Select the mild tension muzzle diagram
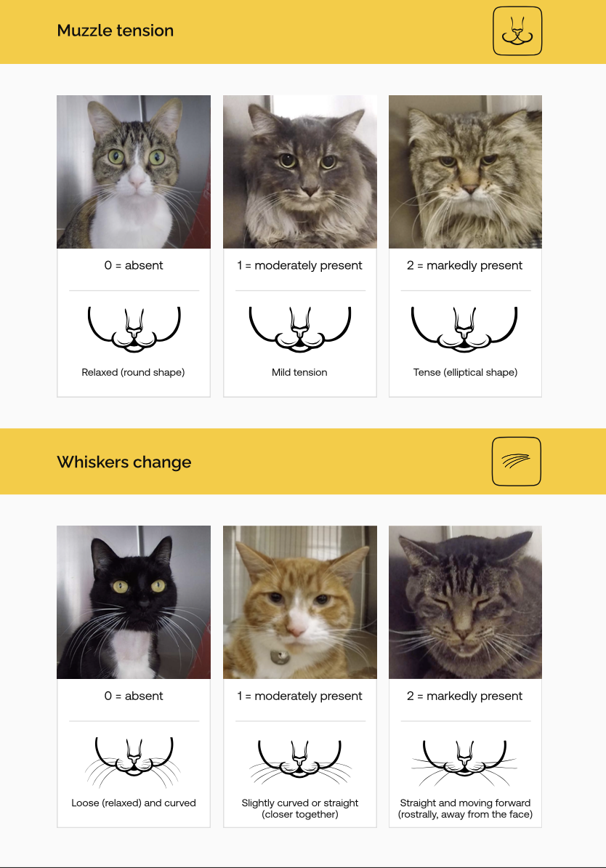This screenshot has width=606, height=868. click(300, 329)
